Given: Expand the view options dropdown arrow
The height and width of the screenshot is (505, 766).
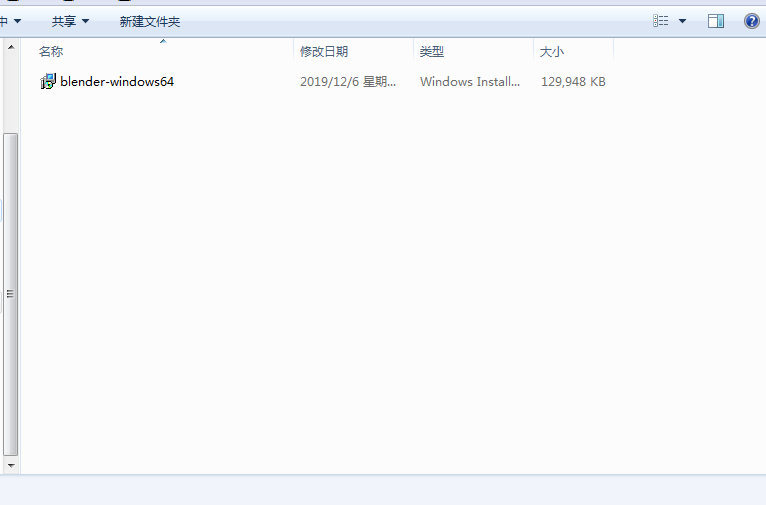Looking at the screenshot, I should point(683,21).
